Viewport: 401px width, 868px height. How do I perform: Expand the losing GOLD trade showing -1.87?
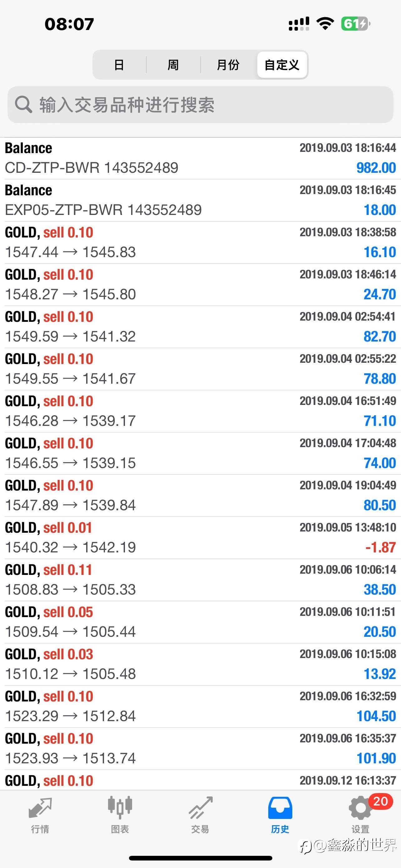pos(200,538)
